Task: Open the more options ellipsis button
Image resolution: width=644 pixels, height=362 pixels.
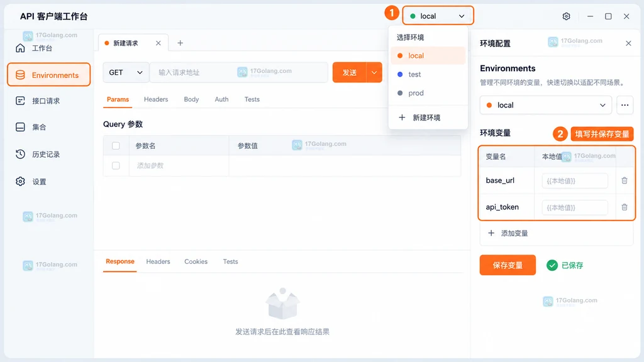Action: [625, 105]
